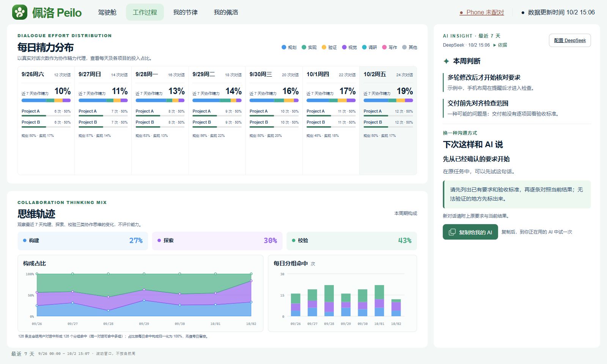Switch to the 工作过程 tab
The height and width of the screenshot is (364, 607).
tap(145, 12)
